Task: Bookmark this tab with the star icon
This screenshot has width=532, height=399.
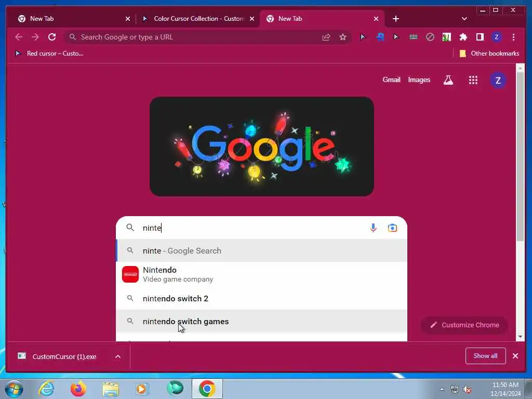Action: coord(343,37)
